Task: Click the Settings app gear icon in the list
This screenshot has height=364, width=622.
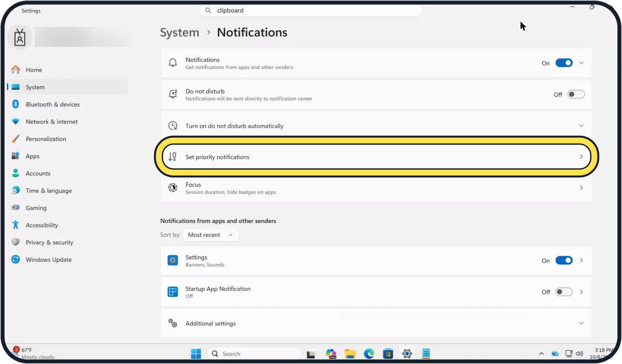Action: (x=173, y=260)
